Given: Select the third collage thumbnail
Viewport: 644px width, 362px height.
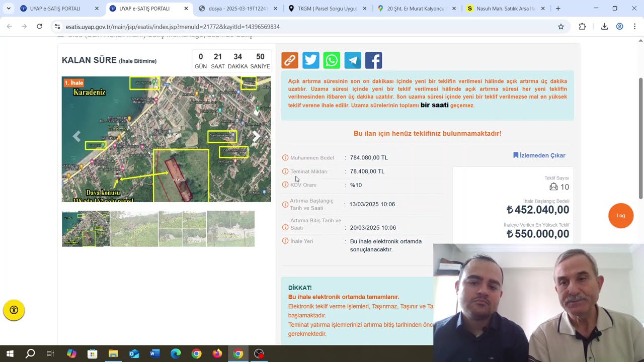Looking at the screenshot, I should point(182,229).
